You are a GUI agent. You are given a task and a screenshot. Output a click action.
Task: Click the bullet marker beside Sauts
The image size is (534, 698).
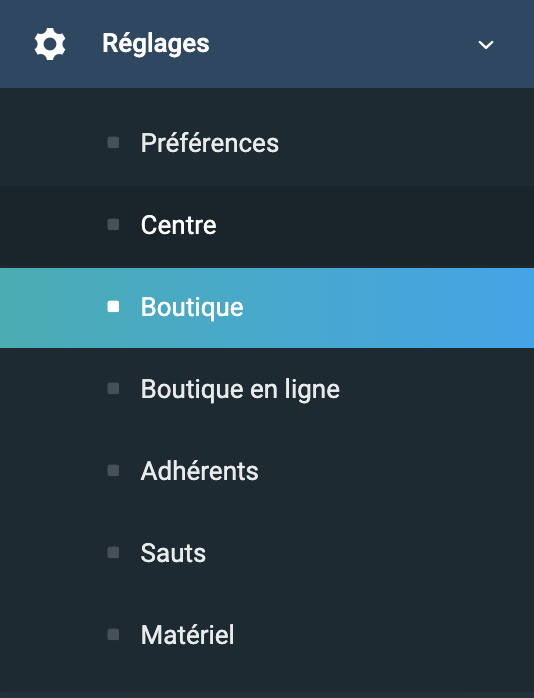(113, 552)
